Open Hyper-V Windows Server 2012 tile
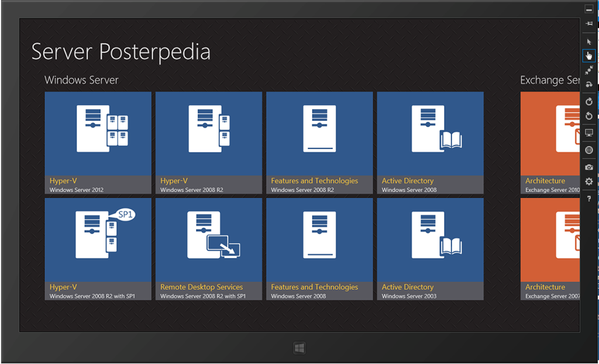Viewport: 599px width, 364px height. click(x=98, y=143)
